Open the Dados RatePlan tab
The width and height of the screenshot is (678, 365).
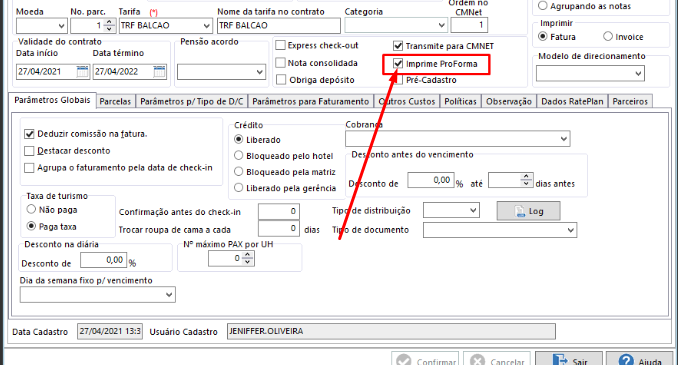572,102
